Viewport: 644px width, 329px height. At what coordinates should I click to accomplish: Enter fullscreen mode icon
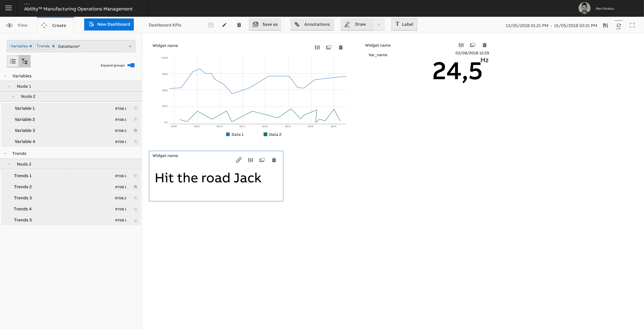coord(632,25)
